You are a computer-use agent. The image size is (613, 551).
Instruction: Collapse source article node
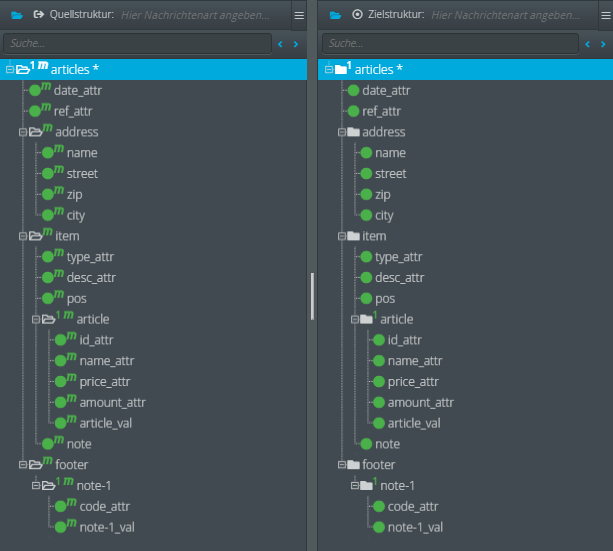[x=36, y=319]
